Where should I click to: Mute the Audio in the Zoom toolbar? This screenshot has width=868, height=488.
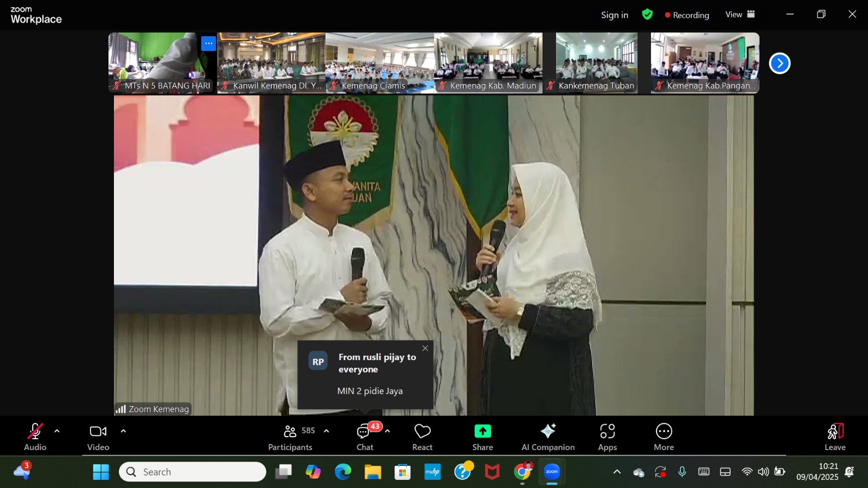pos(35,436)
